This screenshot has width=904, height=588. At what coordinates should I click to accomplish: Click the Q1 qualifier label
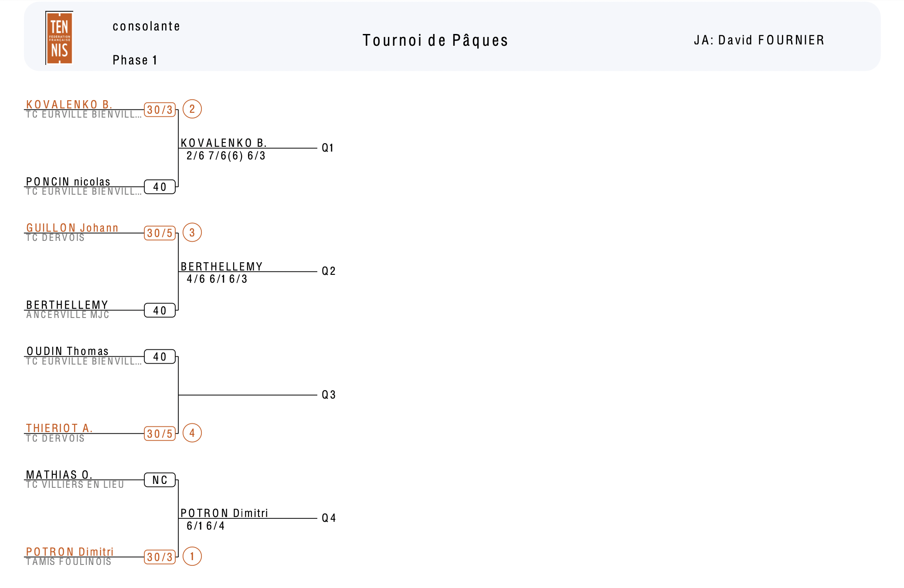tap(328, 148)
